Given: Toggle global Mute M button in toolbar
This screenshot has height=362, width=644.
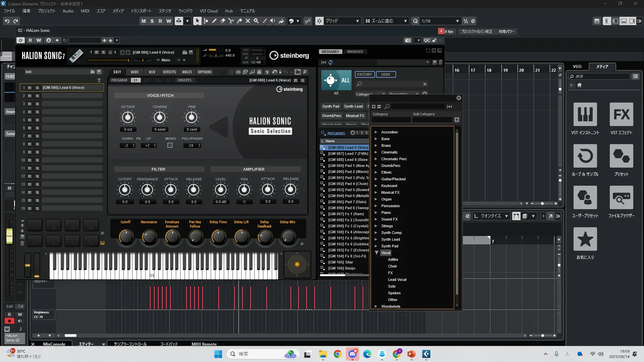Looking at the screenshot, I should [144, 21].
